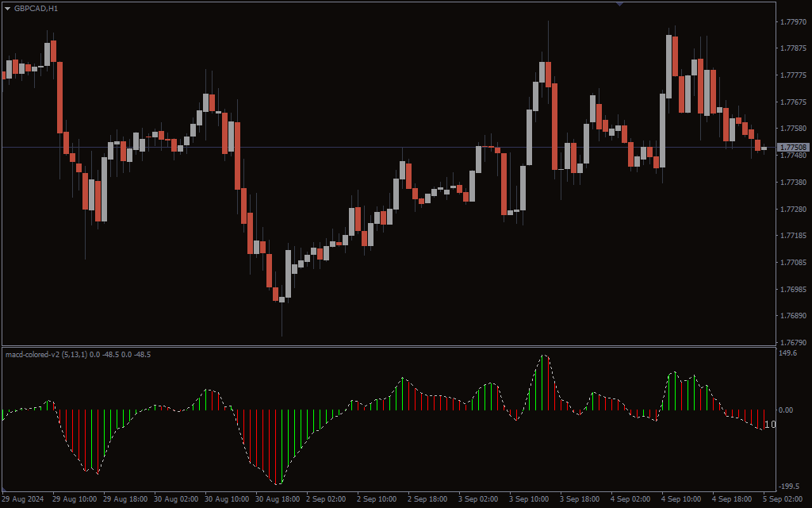Click the 30 Aug 18:00 time label
This screenshot has width=812, height=508.
pos(278,499)
